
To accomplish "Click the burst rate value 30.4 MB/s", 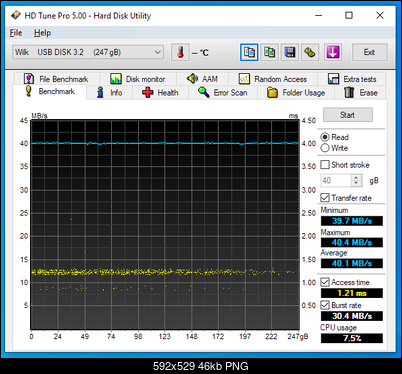I will pyautogui.click(x=352, y=316).
